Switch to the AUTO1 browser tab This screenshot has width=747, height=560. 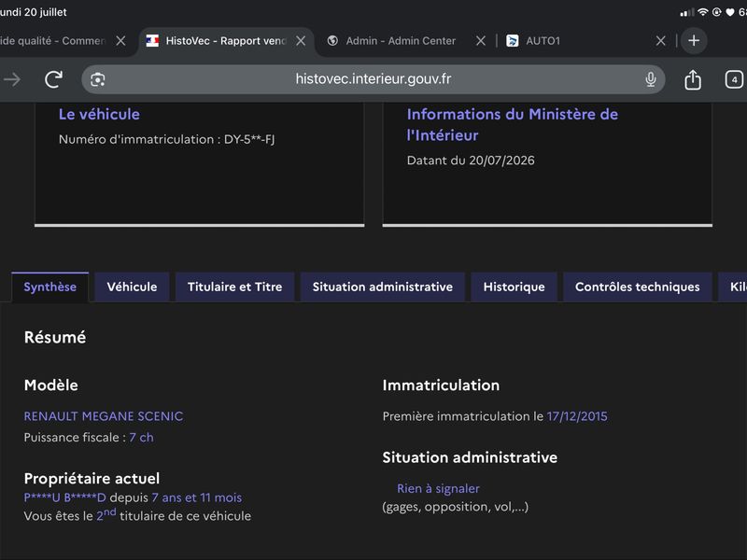tap(543, 41)
